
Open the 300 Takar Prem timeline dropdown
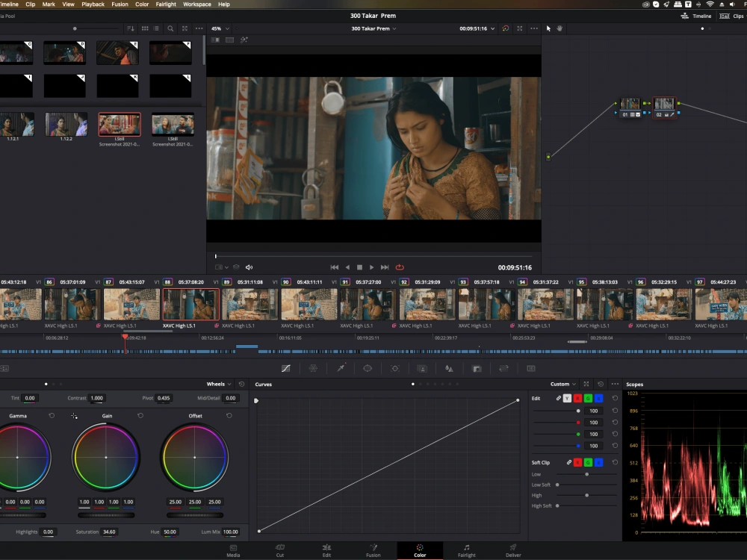click(x=373, y=28)
